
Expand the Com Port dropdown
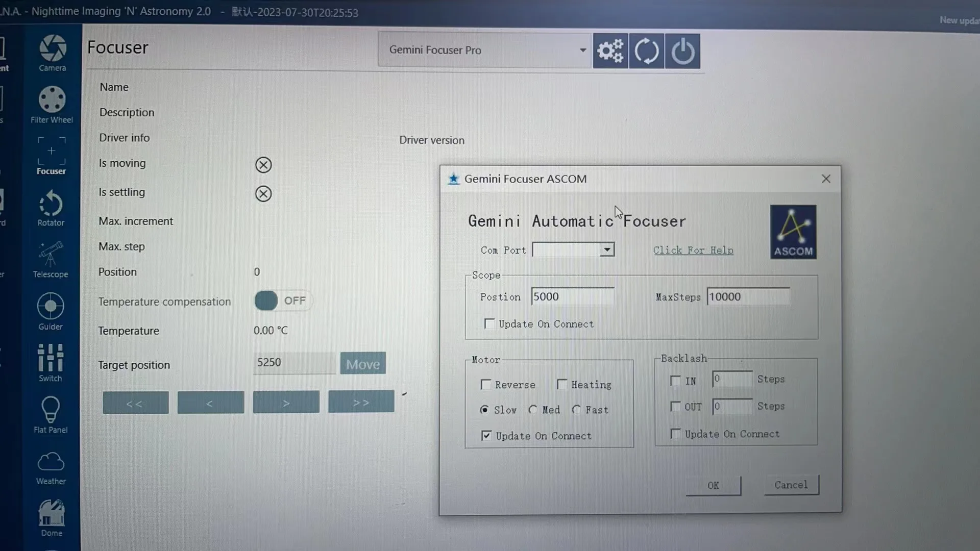606,250
